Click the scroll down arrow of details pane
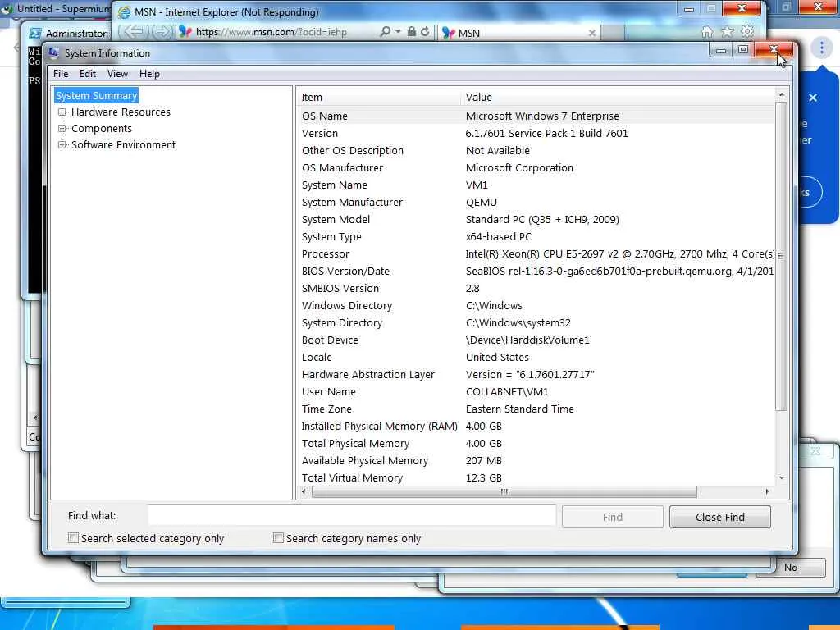 coord(782,478)
